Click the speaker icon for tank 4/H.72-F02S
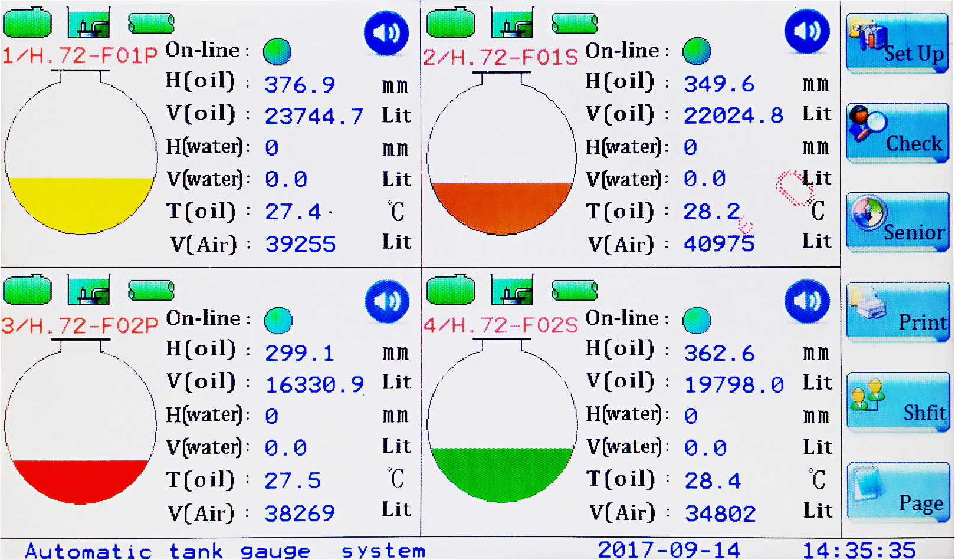 pyautogui.click(x=807, y=301)
